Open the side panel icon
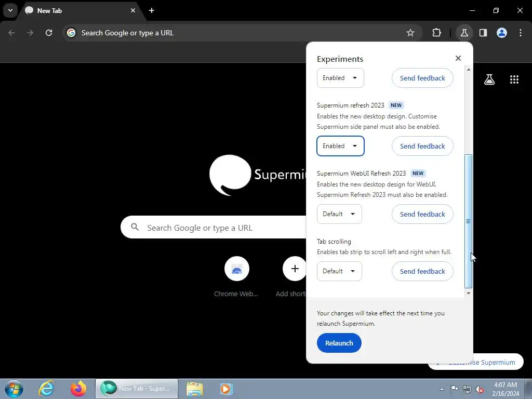This screenshot has height=399, width=532. point(483,33)
